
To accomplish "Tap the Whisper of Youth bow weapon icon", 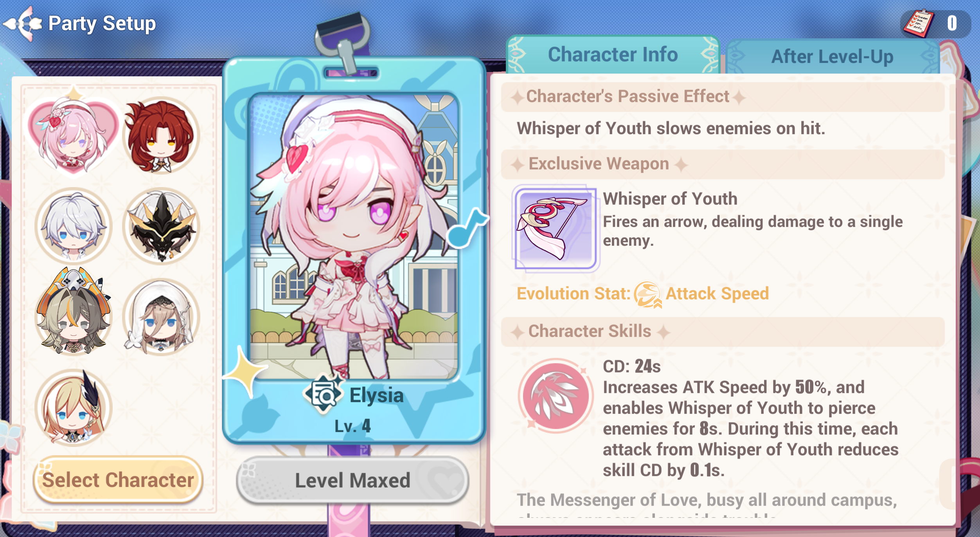I will [556, 229].
